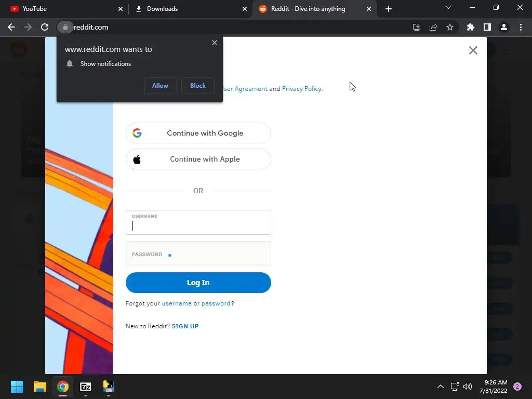Screen dimensions: 532x399
Task: Close the Reddit tab
Action: [369, 9]
